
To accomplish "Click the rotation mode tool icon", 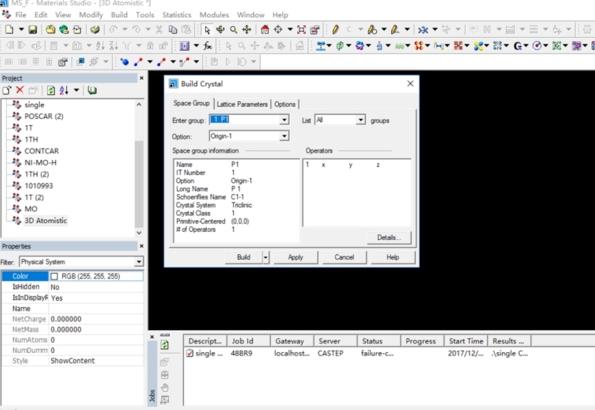I will point(220,30).
